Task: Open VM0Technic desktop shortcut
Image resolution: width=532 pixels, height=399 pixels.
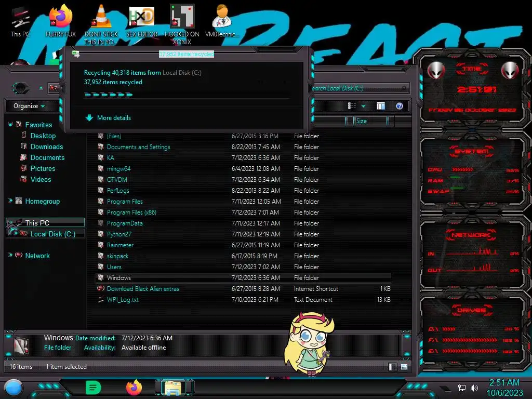Action: (x=222, y=22)
